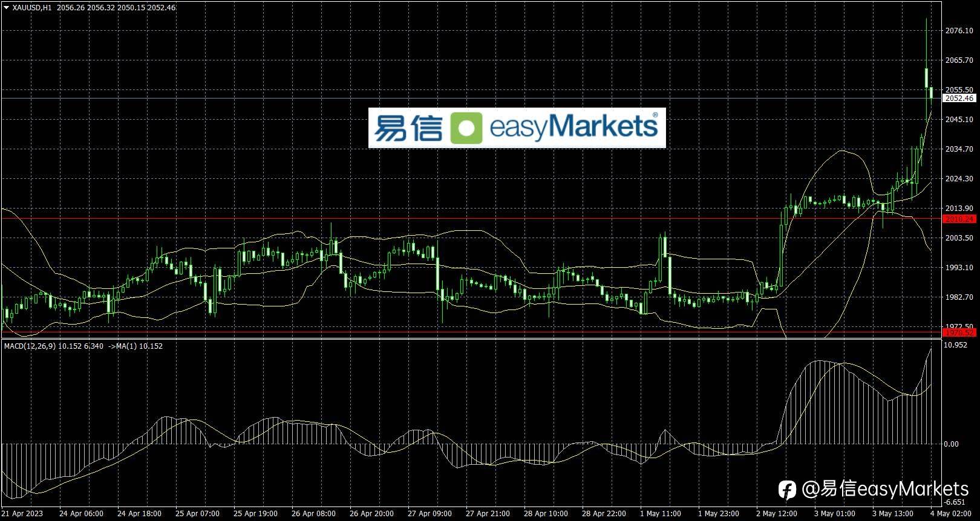
Task: Select the red level label 1970.52
Action: (959, 332)
